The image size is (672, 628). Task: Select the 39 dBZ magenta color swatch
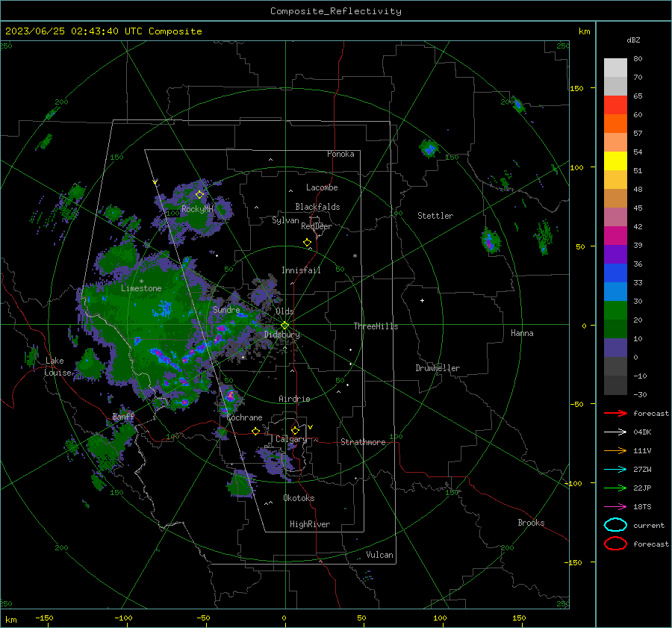(615, 235)
